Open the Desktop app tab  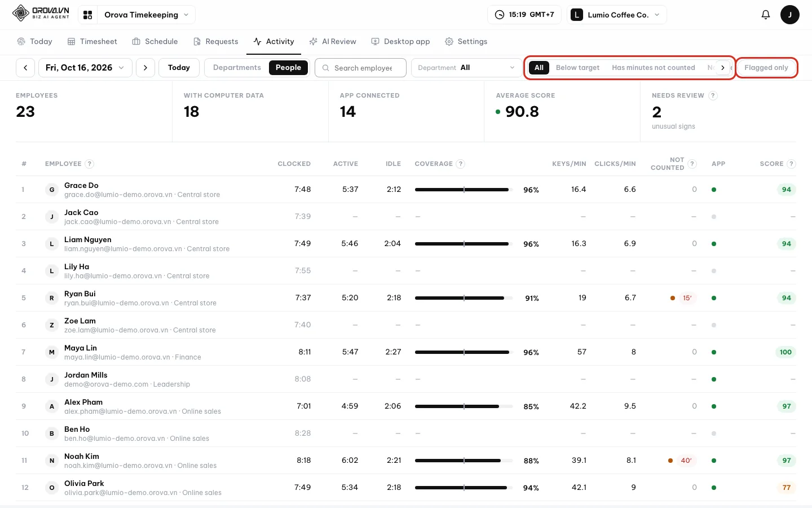click(400, 42)
